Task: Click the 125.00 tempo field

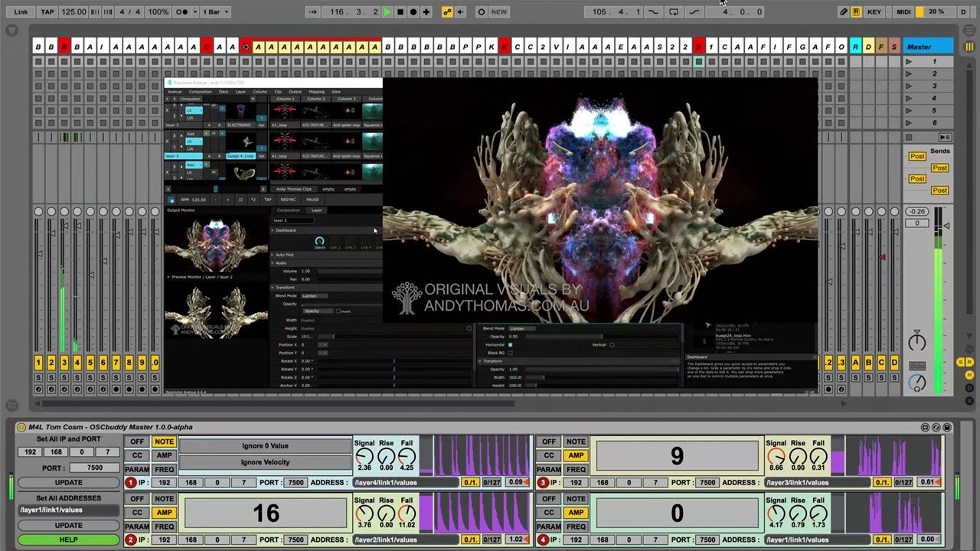Action: pos(73,12)
